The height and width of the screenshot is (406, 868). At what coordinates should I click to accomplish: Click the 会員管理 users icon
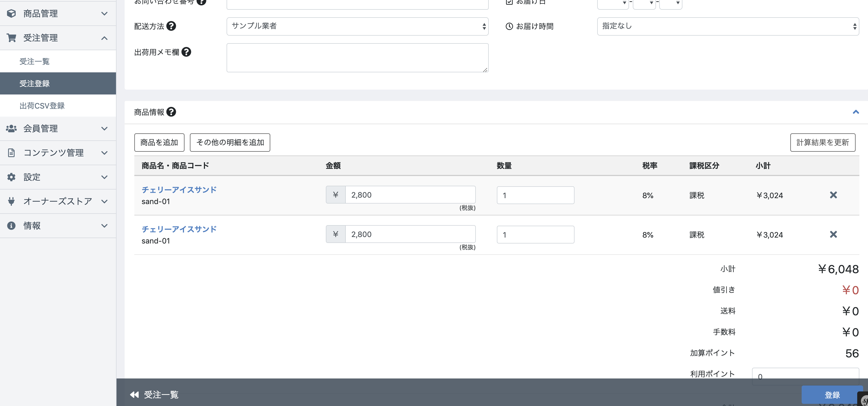pyautogui.click(x=11, y=128)
